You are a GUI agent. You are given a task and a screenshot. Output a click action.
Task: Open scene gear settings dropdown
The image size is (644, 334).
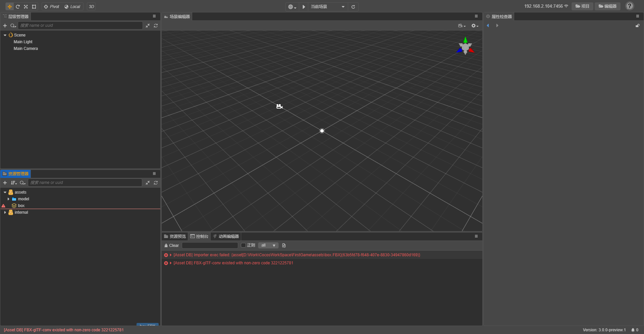tap(475, 26)
